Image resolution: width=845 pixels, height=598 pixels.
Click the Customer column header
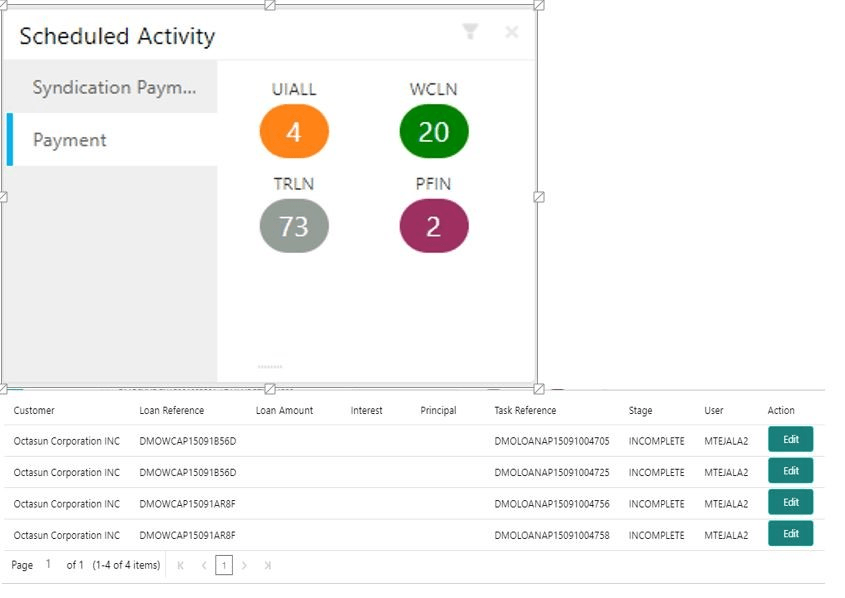coord(34,411)
